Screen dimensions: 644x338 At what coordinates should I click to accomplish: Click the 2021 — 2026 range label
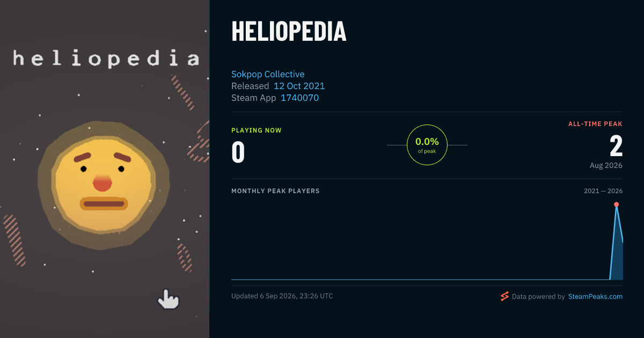coord(603,191)
